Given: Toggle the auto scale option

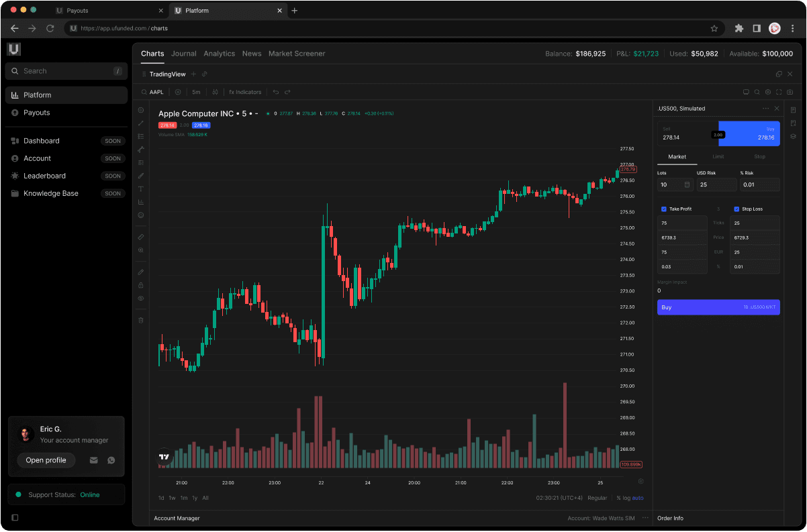Looking at the screenshot, I should point(638,498).
